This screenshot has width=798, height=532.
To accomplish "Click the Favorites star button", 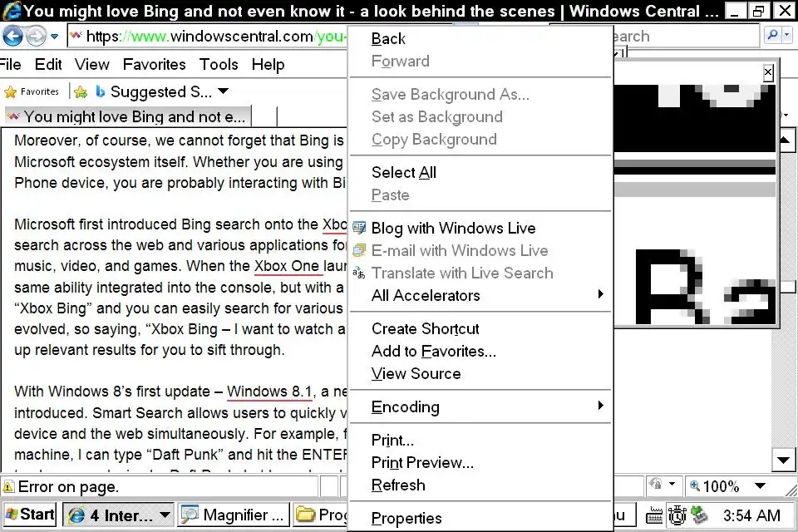I will [32, 91].
